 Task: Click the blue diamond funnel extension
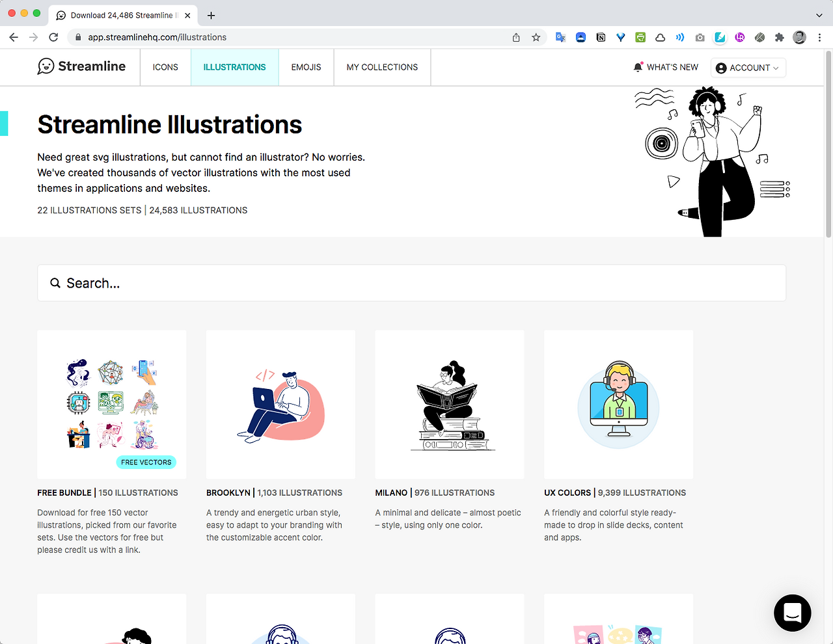pyautogui.click(x=621, y=38)
